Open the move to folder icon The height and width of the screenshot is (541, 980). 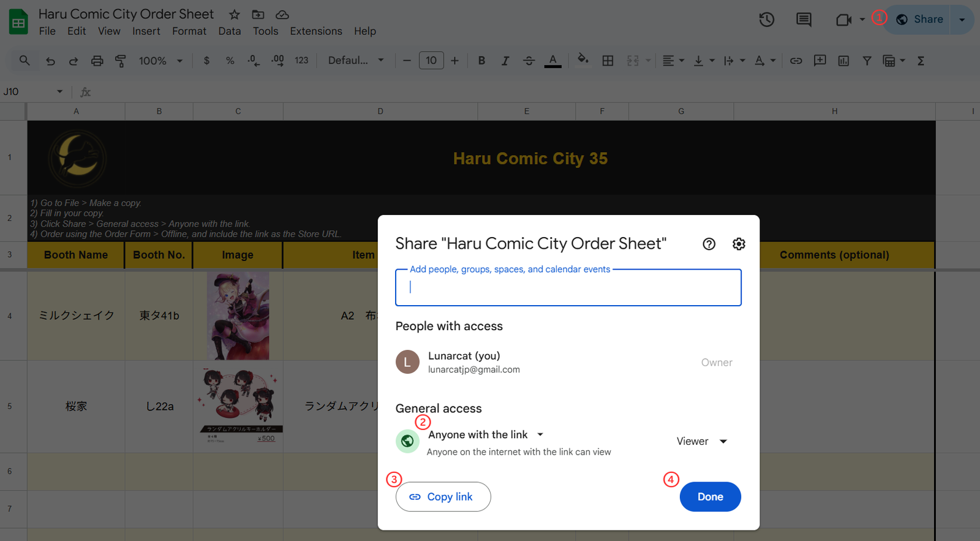click(x=258, y=14)
